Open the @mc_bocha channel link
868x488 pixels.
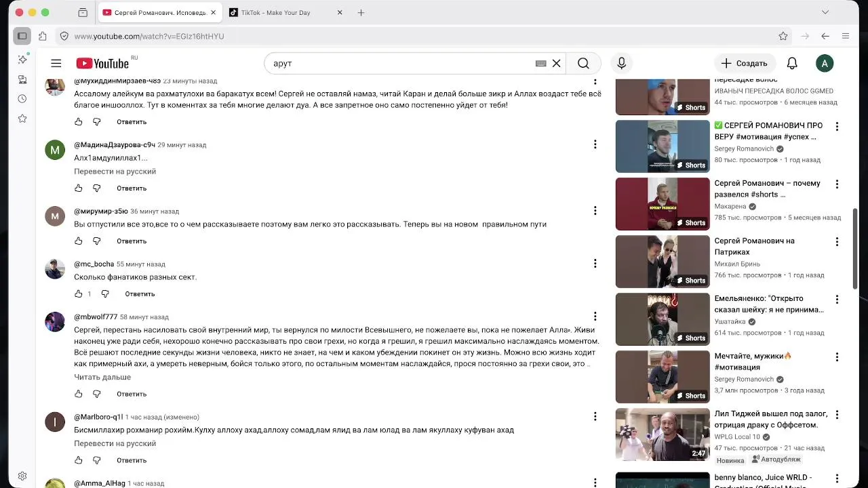[x=94, y=264]
